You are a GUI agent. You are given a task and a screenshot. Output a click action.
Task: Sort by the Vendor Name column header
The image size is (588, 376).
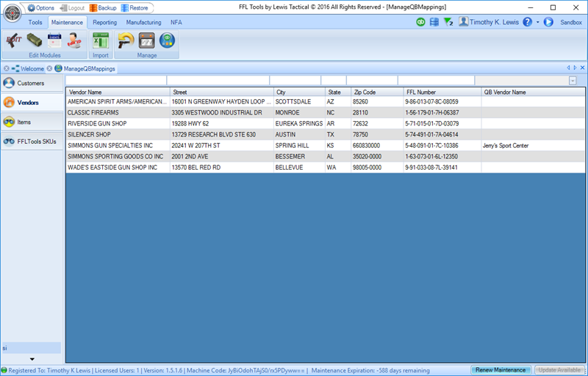pos(118,92)
